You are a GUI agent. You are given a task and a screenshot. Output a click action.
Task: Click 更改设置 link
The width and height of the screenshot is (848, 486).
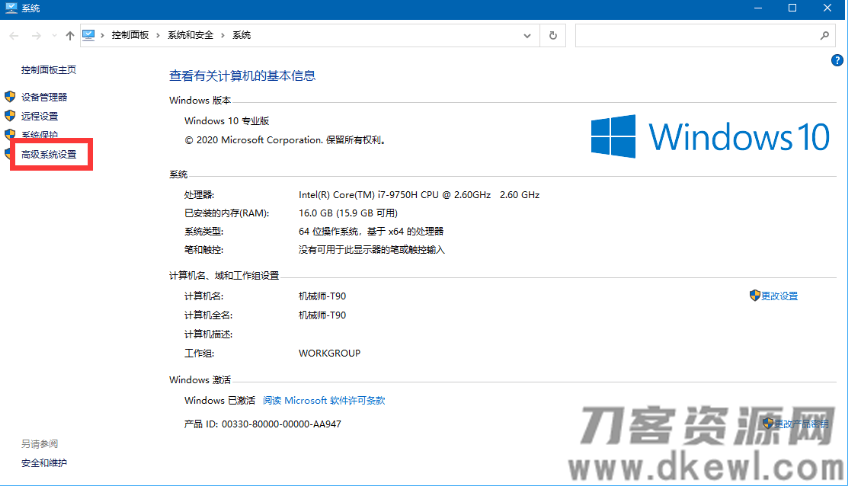point(779,296)
